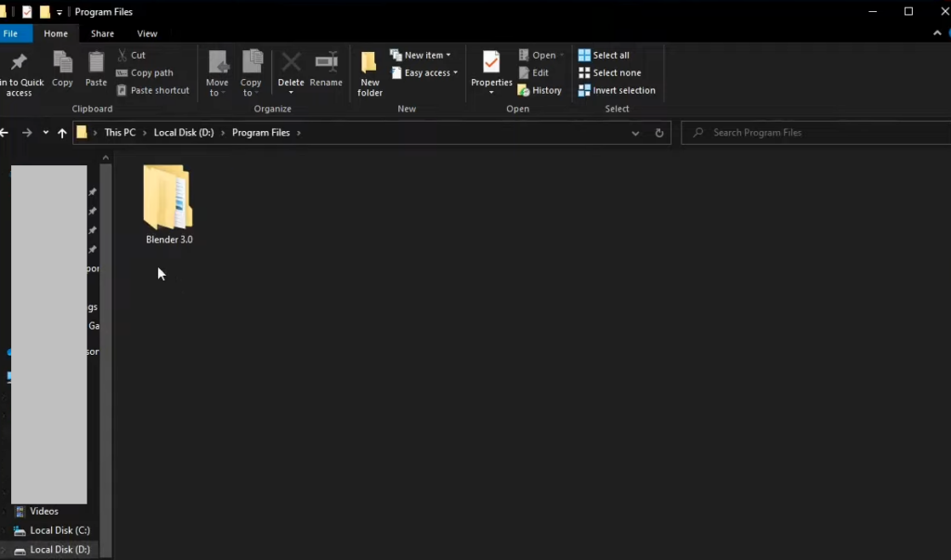951x560 pixels.
Task: Open the File menu tab
Action: click(10, 33)
